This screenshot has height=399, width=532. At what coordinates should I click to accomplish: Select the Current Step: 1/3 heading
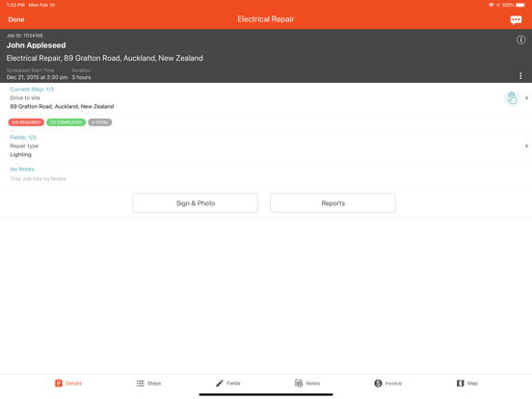(32, 90)
